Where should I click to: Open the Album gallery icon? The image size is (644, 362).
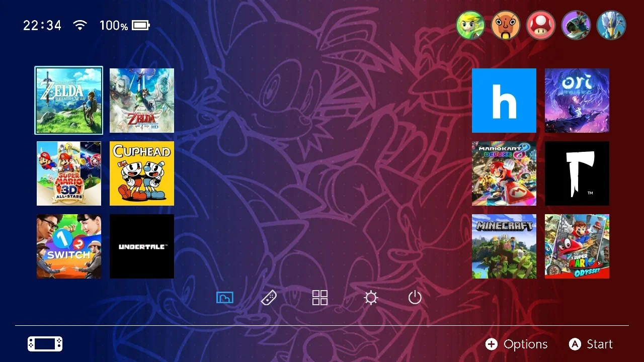click(x=225, y=298)
